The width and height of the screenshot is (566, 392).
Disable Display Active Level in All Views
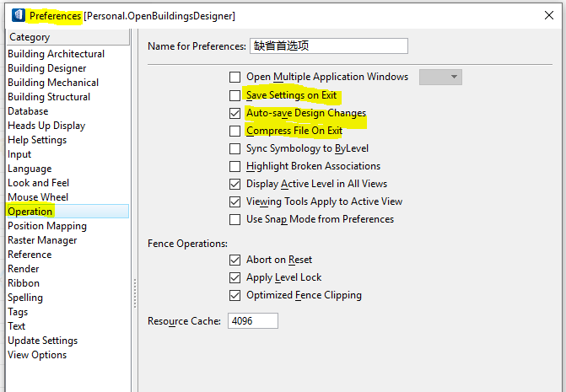(235, 184)
